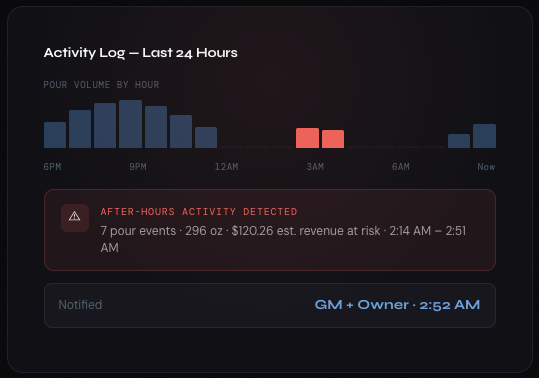Click the second red bar at 3AM

click(333, 139)
